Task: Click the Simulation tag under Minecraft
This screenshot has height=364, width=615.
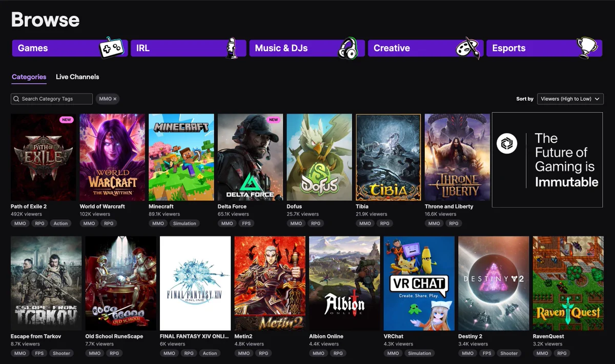Action: tap(184, 223)
